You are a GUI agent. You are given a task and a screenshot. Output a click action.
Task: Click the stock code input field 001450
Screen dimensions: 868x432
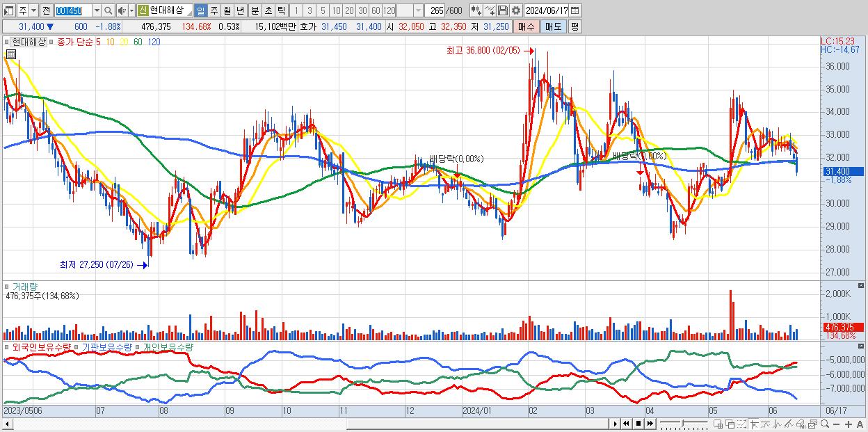tap(74, 10)
